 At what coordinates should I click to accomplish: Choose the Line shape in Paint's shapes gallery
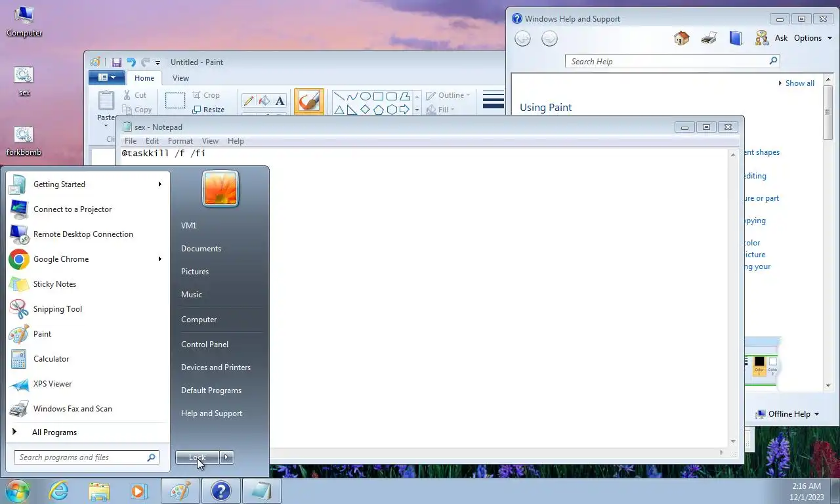click(339, 96)
